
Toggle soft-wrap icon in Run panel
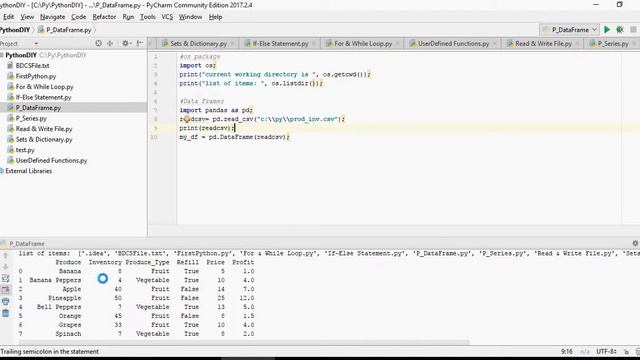(x=6, y=278)
